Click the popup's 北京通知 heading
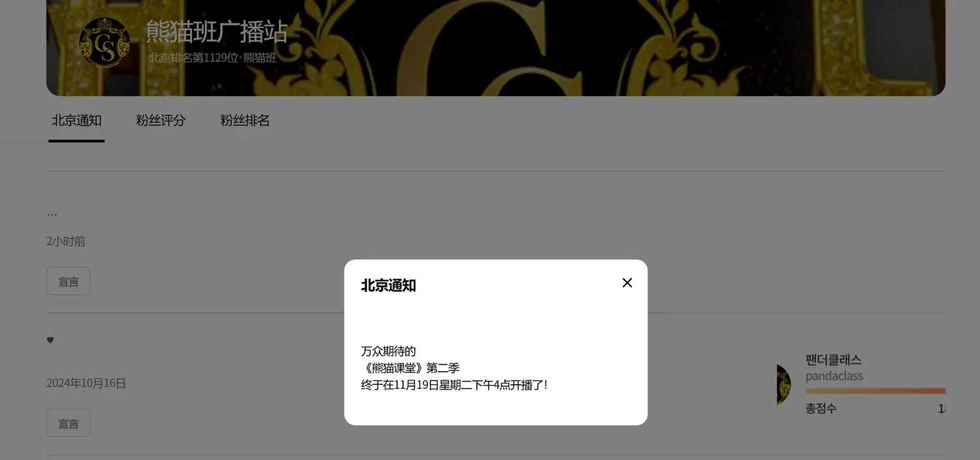The width and height of the screenshot is (980, 460). tap(388, 286)
